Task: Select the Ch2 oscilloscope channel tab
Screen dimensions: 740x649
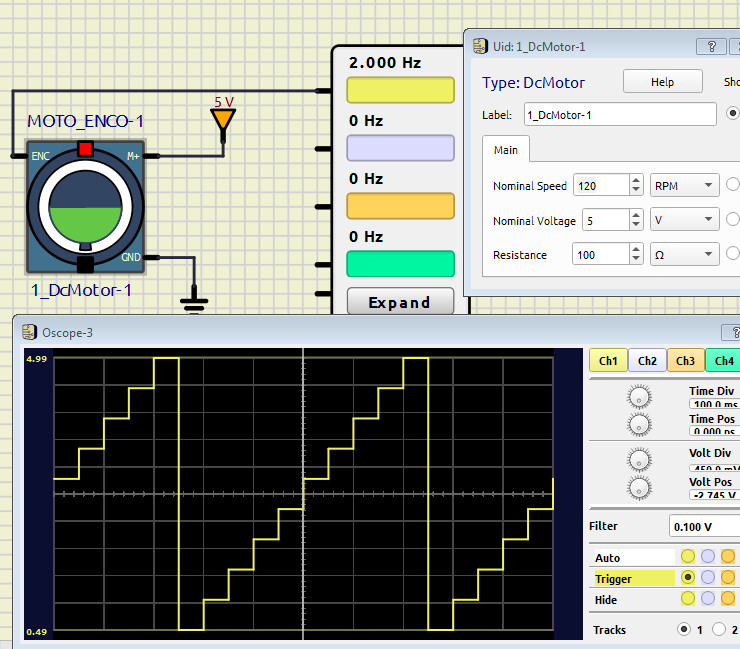Action: [x=647, y=361]
